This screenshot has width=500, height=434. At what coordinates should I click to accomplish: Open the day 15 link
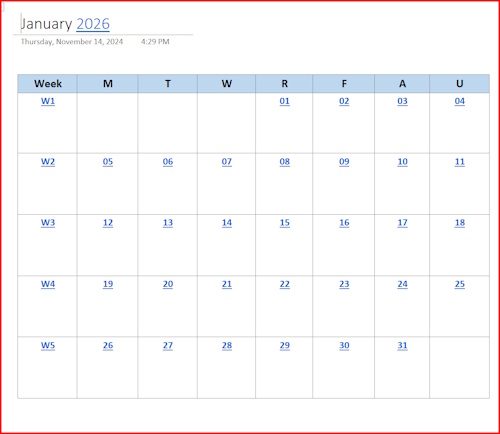285,223
